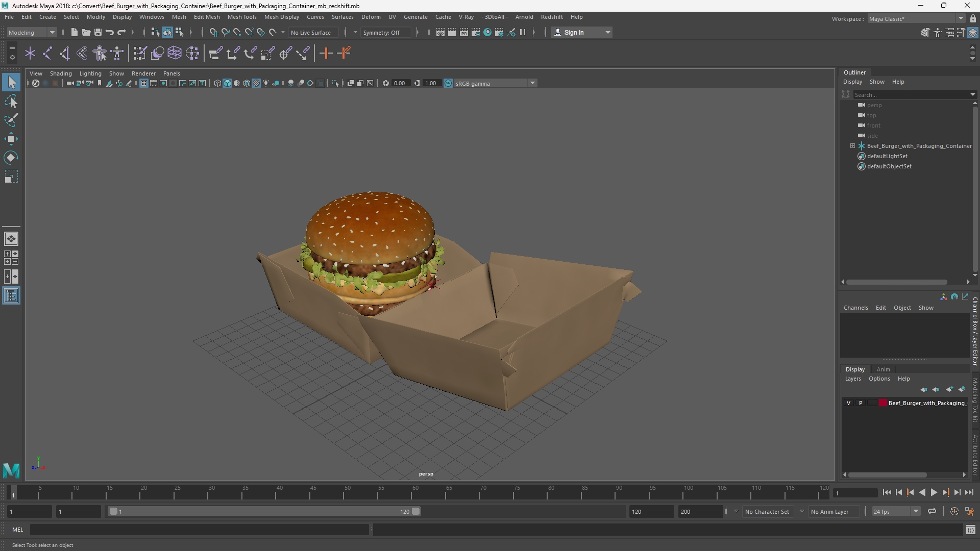Click the Redo arrow icon
The width and height of the screenshot is (980, 551).
pyautogui.click(x=121, y=32)
